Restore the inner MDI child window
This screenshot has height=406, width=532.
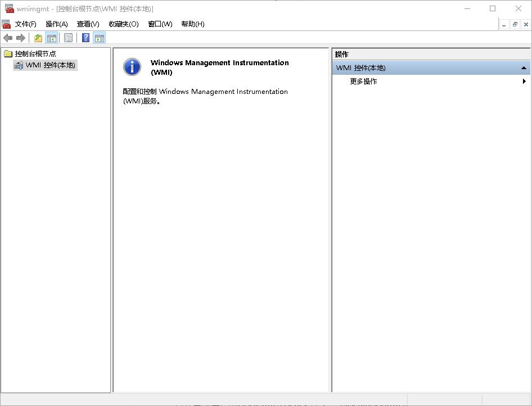click(515, 24)
